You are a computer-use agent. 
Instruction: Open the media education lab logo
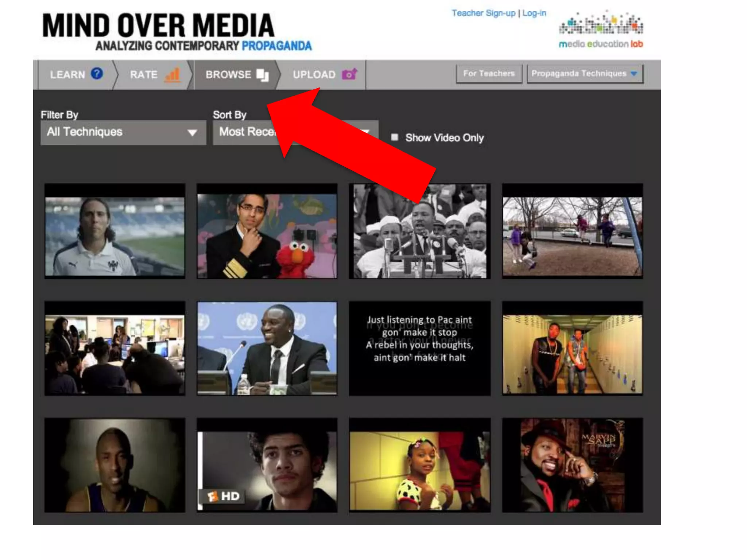point(601,30)
